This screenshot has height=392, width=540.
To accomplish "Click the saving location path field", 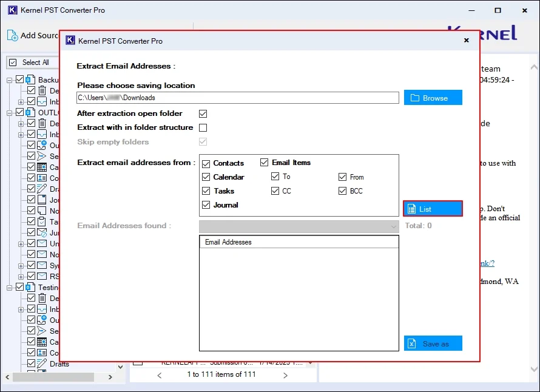I will coord(238,98).
